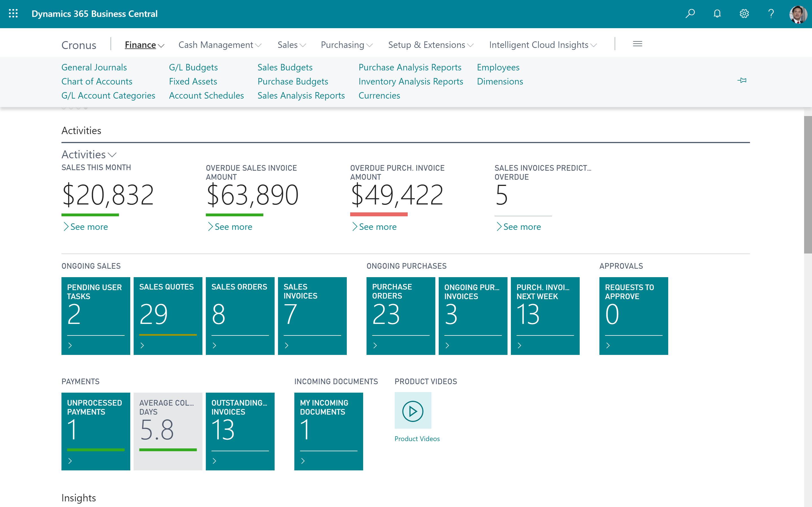
Task: Open the app launcher grid
Action: [x=14, y=14]
